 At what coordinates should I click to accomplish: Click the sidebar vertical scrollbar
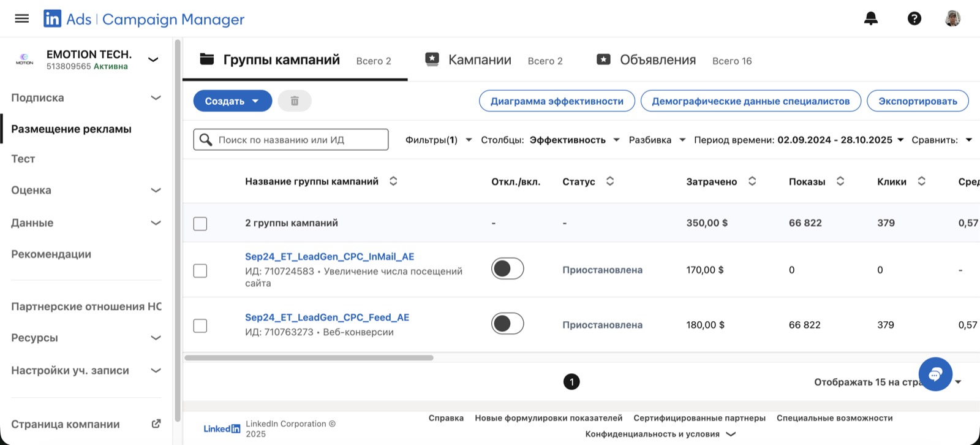(x=178, y=230)
